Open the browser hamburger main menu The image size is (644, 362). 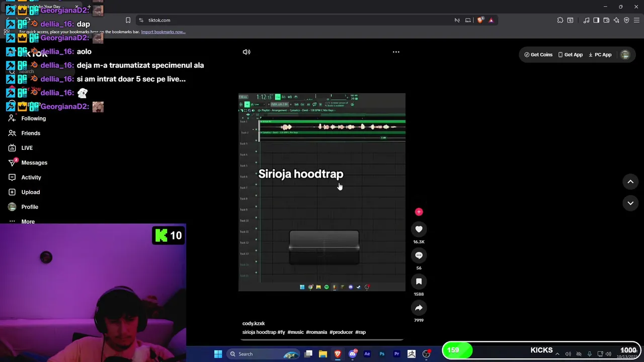pyautogui.click(x=636, y=20)
